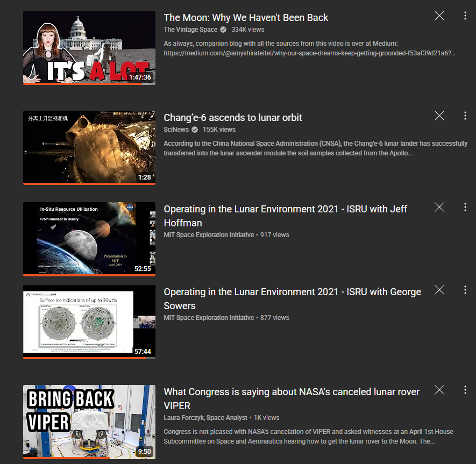Image resolution: width=476 pixels, height=464 pixels.
Task: Remove the VIPER Congress video with X
Action: (x=439, y=390)
